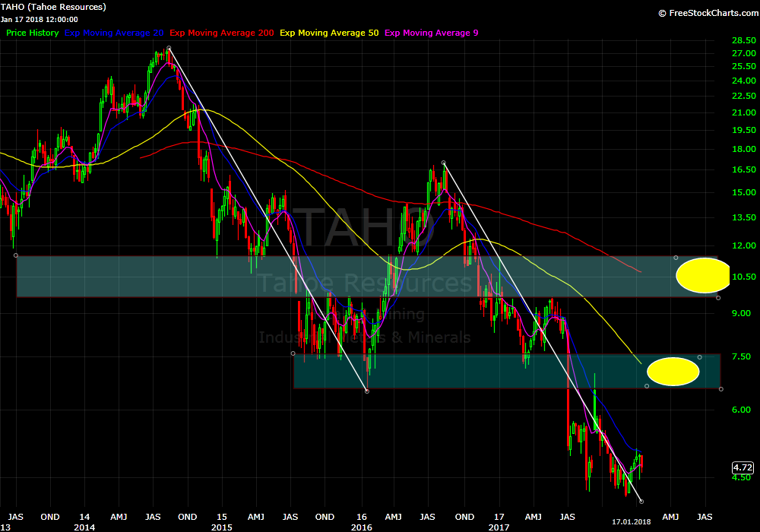The height and width of the screenshot is (532, 760).
Task: Click the 4.72 current price tag
Action: pyautogui.click(x=743, y=467)
